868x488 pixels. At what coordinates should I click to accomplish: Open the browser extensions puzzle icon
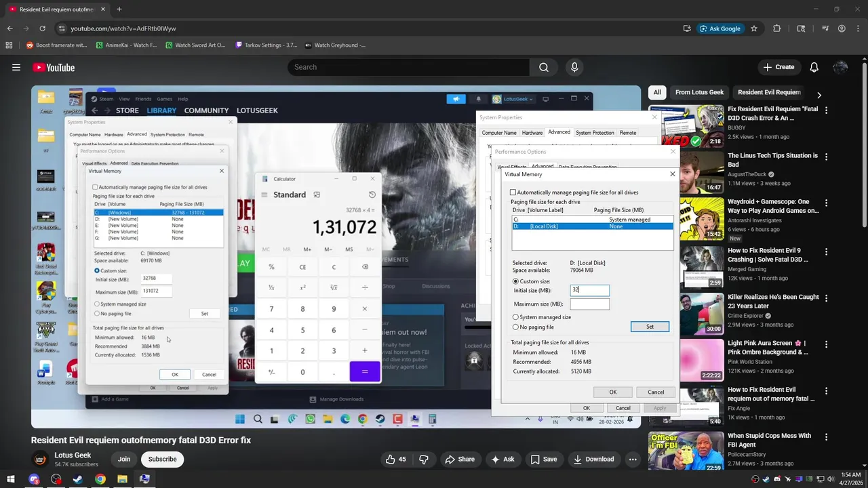pyautogui.click(x=777, y=28)
